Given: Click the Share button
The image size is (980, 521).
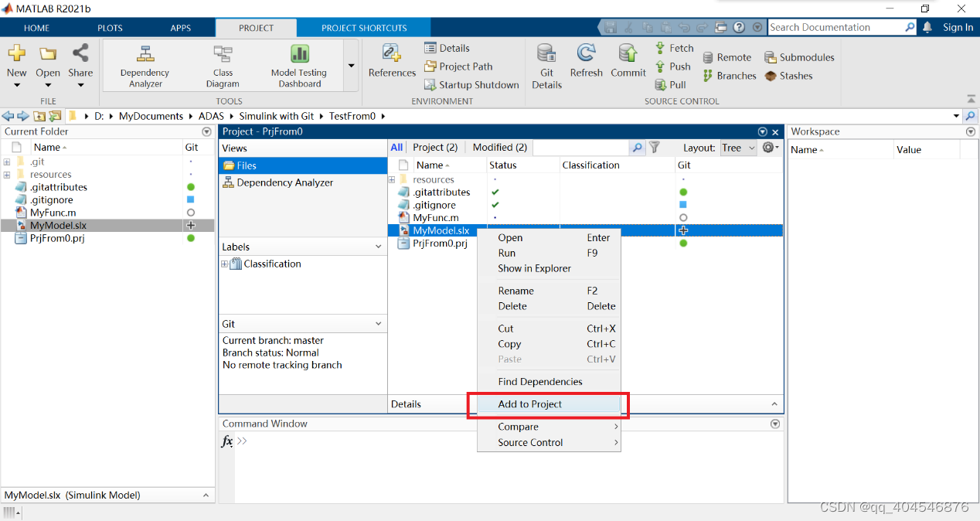Looking at the screenshot, I should coord(80,65).
